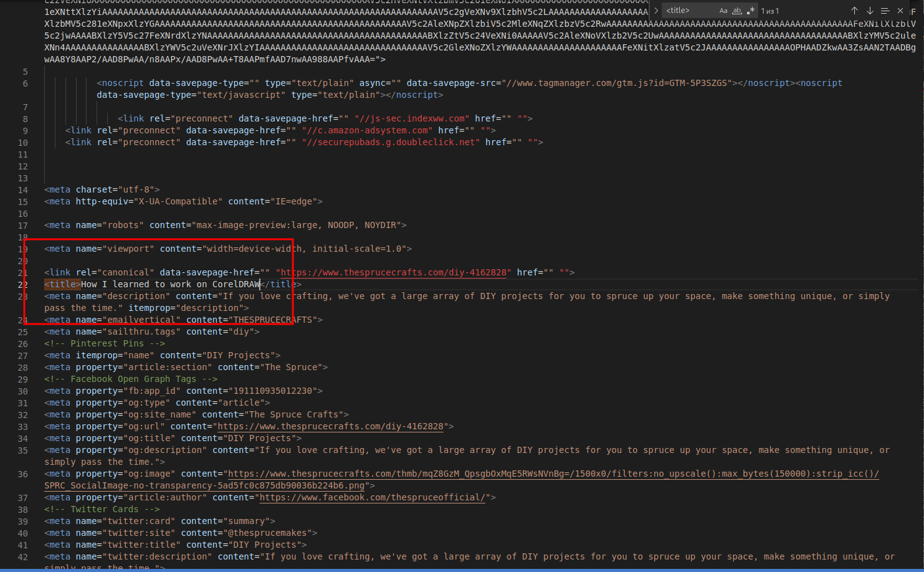
Task: Open the og:url link on line 33
Action: coord(330,427)
